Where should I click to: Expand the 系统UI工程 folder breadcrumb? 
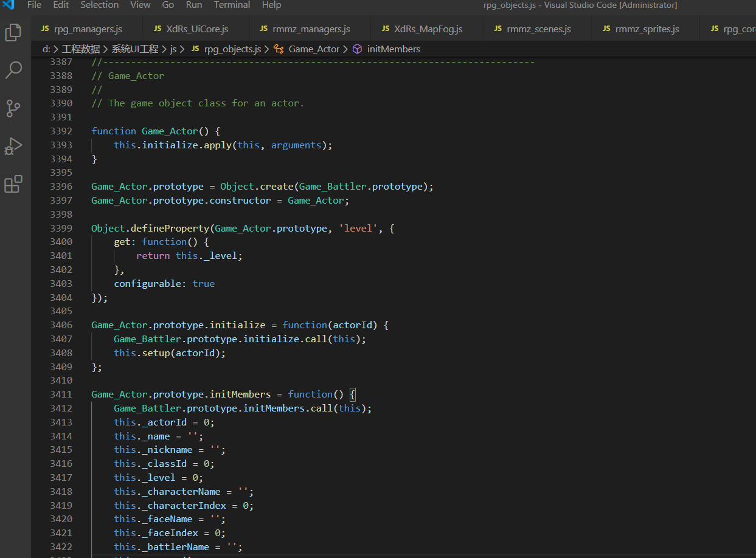tap(135, 49)
